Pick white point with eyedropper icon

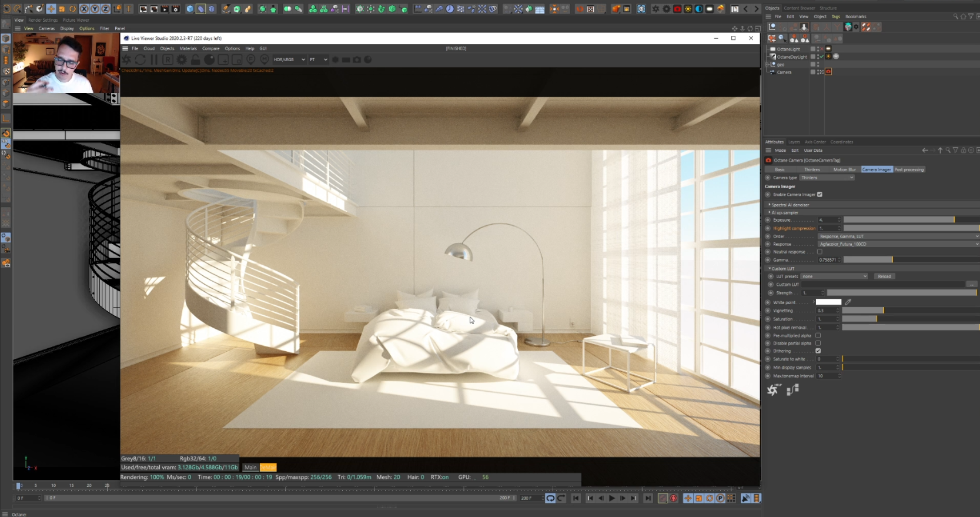848,302
